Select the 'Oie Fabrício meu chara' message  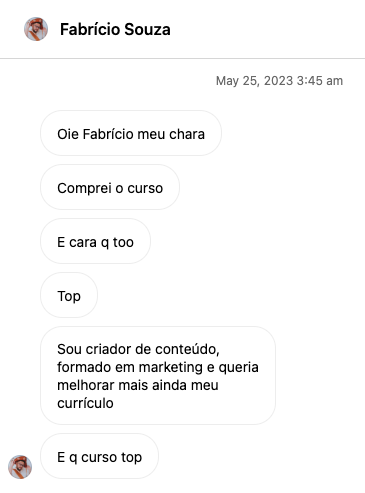pyautogui.click(x=131, y=133)
